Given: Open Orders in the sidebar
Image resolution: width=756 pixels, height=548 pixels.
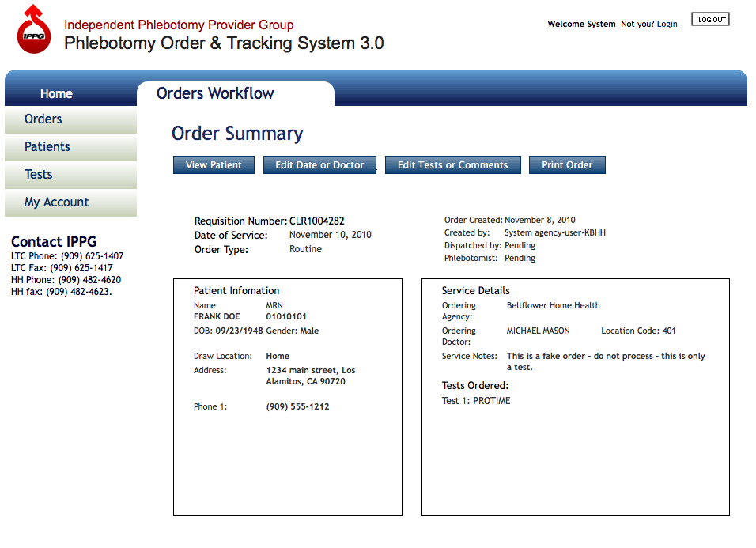Looking at the screenshot, I should 43,119.
